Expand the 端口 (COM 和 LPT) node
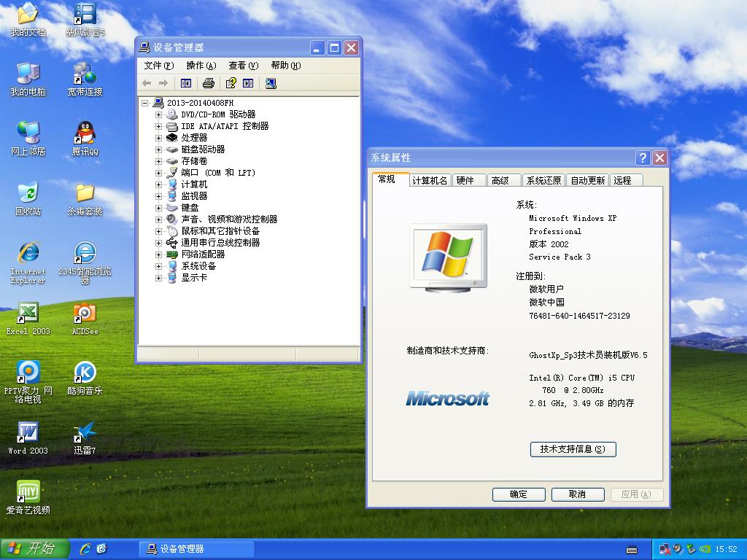The image size is (747, 560). point(158,173)
